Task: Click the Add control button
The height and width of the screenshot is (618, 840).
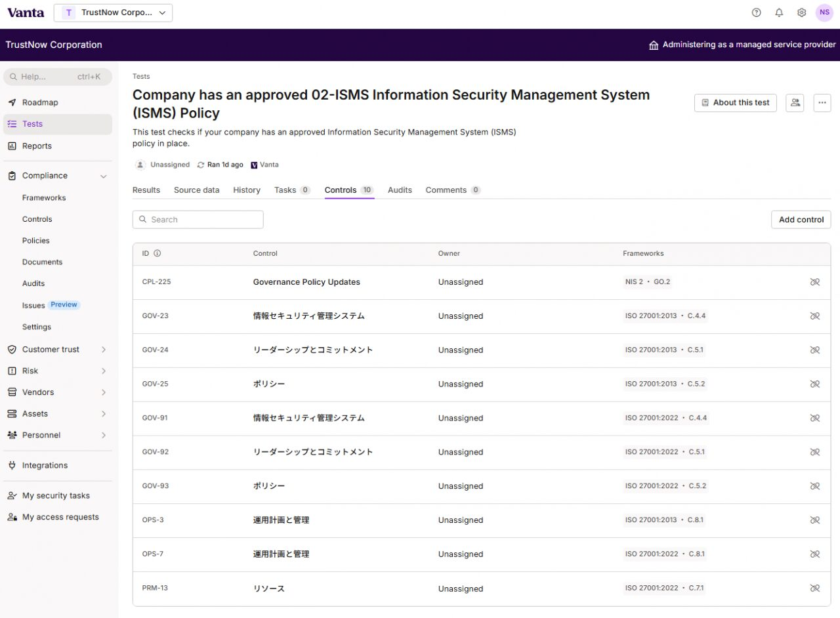Action: [801, 220]
